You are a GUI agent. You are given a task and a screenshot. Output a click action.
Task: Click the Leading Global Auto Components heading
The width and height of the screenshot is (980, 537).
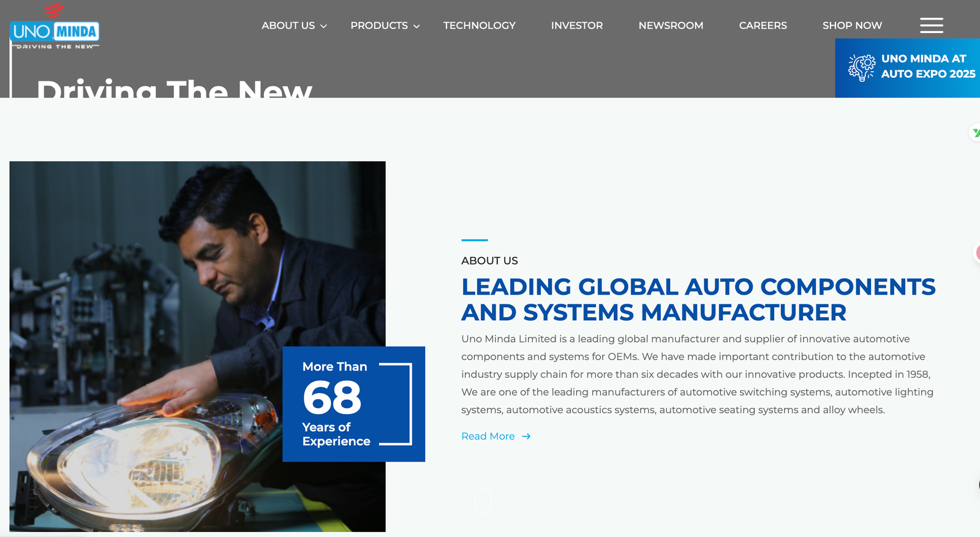click(x=698, y=299)
